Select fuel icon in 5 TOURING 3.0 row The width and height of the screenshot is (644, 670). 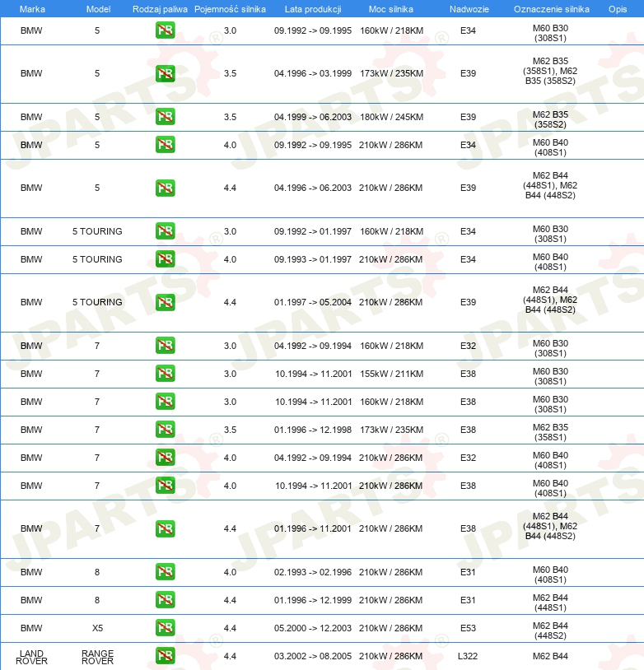[x=165, y=231]
